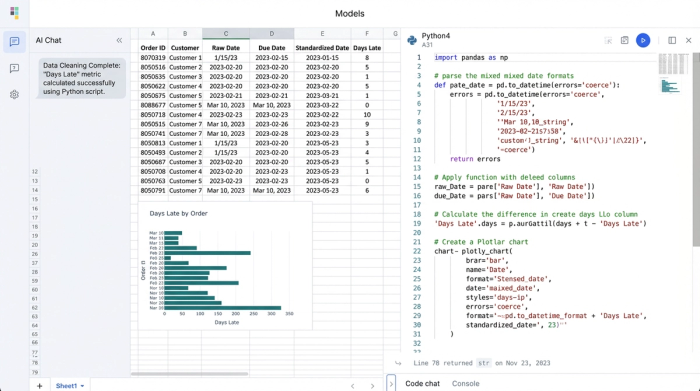Click the spreadsheet horizontal scrollbar

(189, 374)
